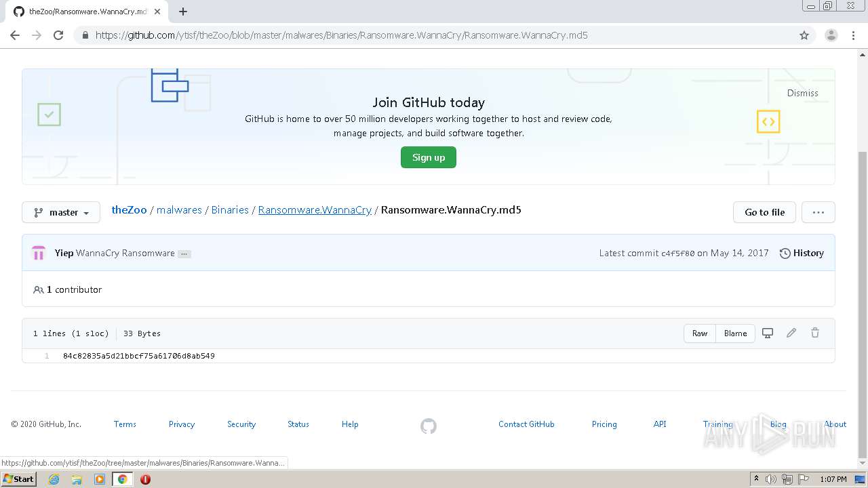Open the Chrome profile avatar icon
Screen dimensions: 868x488
tap(831, 35)
